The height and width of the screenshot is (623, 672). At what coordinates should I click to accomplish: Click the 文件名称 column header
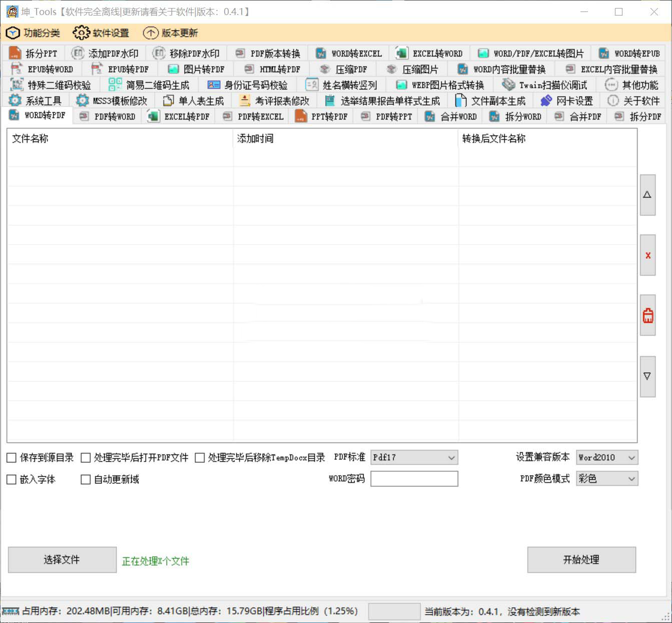click(x=120, y=139)
